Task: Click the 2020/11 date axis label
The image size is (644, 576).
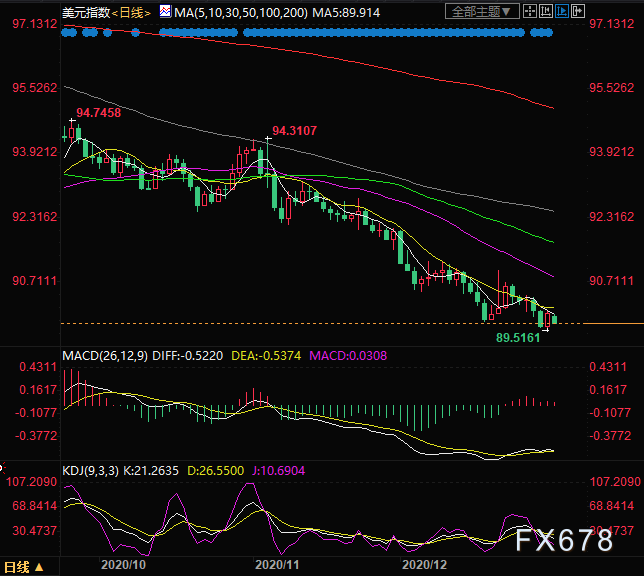Action: tap(277, 565)
